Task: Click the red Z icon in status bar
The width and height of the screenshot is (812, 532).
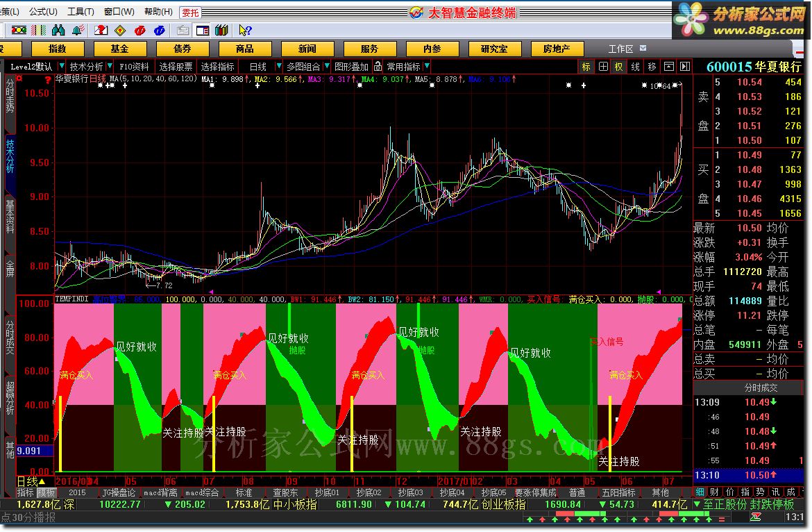Action: tap(756, 517)
